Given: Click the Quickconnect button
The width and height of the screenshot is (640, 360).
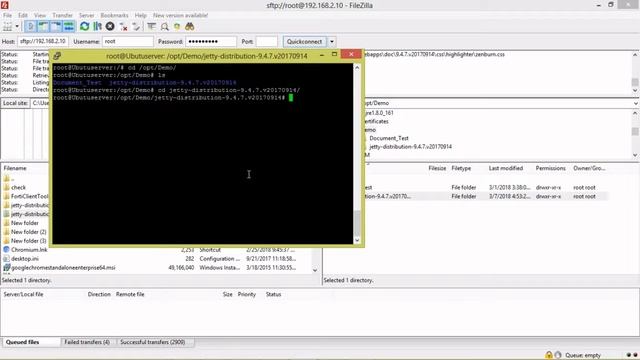Looking at the screenshot, I should tap(304, 42).
